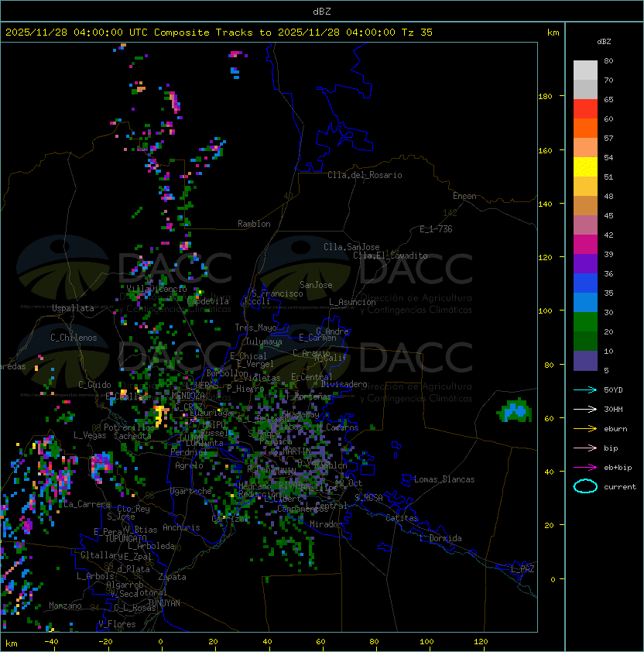Click the 'L_Dormida' map label
Image resolution: width=644 pixels, height=652 pixels.
440,538
